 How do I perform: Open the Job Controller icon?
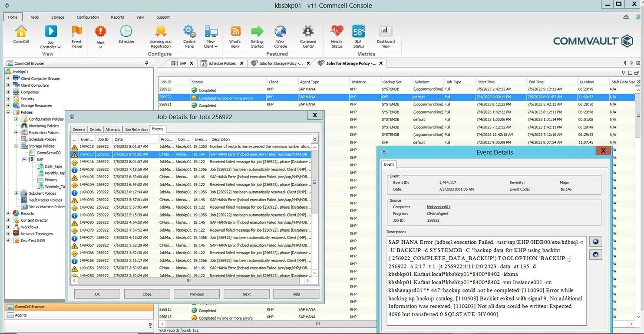51,32
